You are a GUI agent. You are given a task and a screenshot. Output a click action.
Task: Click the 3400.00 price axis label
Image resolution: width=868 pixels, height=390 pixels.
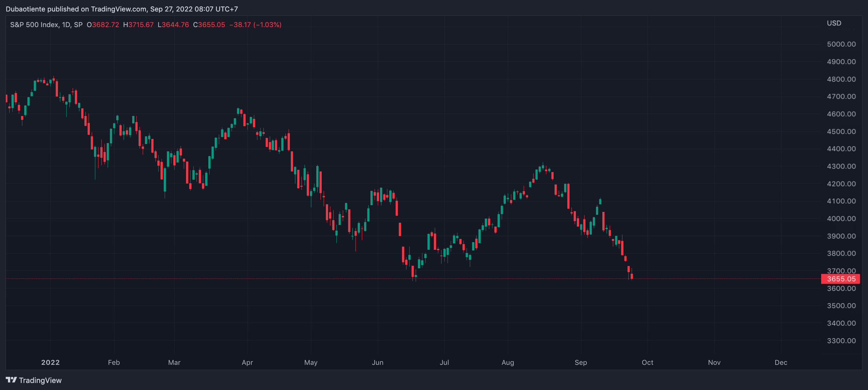pyautogui.click(x=841, y=323)
